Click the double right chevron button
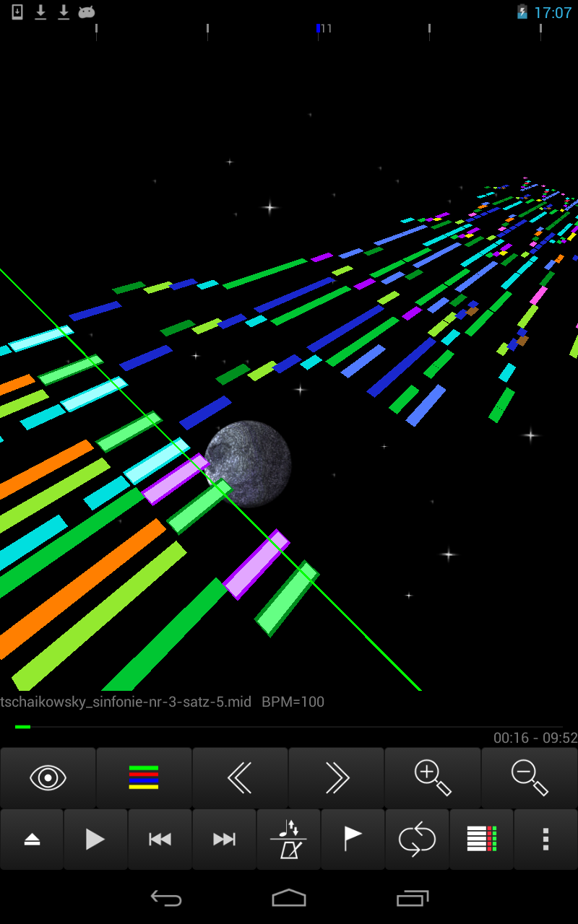Viewport: 578px width, 924px height. 337,777
